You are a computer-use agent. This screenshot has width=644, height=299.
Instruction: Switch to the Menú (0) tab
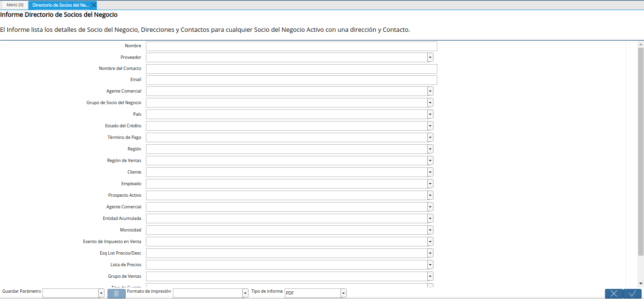pyautogui.click(x=15, y=5)
